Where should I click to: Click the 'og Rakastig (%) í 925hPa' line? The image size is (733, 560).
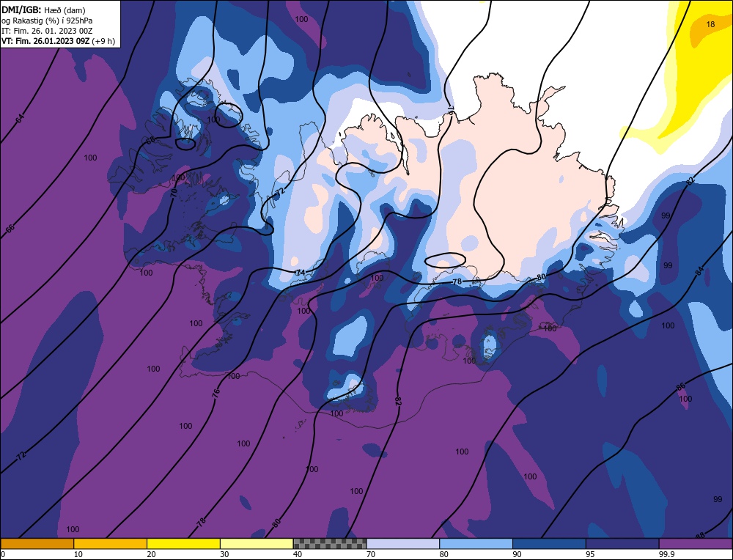pyautogui.click(x=47, y=21)
